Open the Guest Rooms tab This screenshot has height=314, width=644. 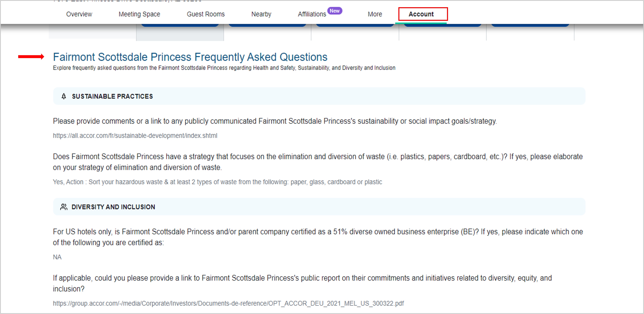[206, 14]
